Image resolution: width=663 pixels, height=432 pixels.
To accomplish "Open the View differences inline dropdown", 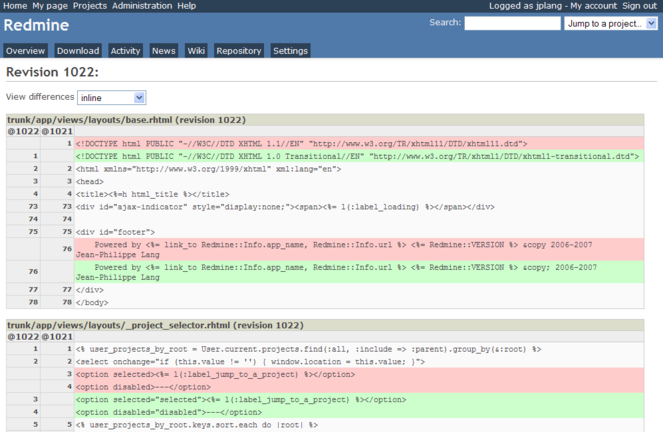I will 112,98.
